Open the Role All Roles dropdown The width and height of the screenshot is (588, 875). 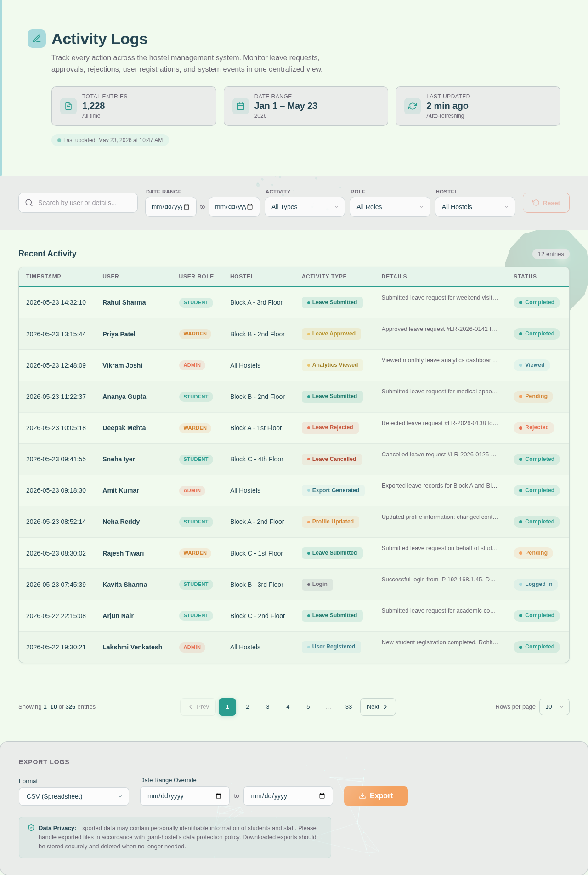tap(390, 207)
